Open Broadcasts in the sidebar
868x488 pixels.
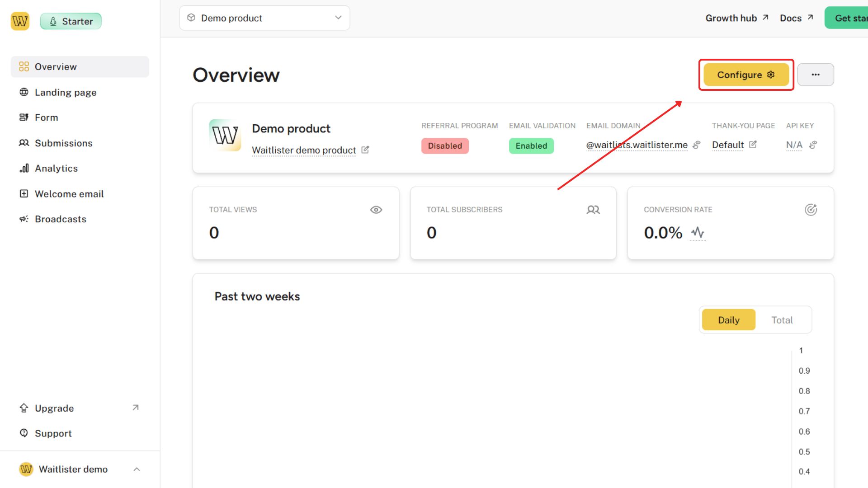click(80, 219)
